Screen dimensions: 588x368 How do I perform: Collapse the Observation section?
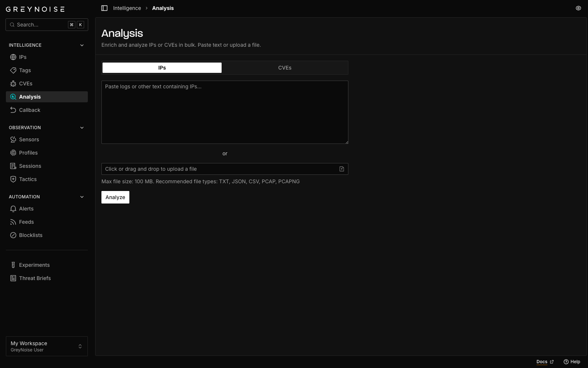tap(82, 128)
